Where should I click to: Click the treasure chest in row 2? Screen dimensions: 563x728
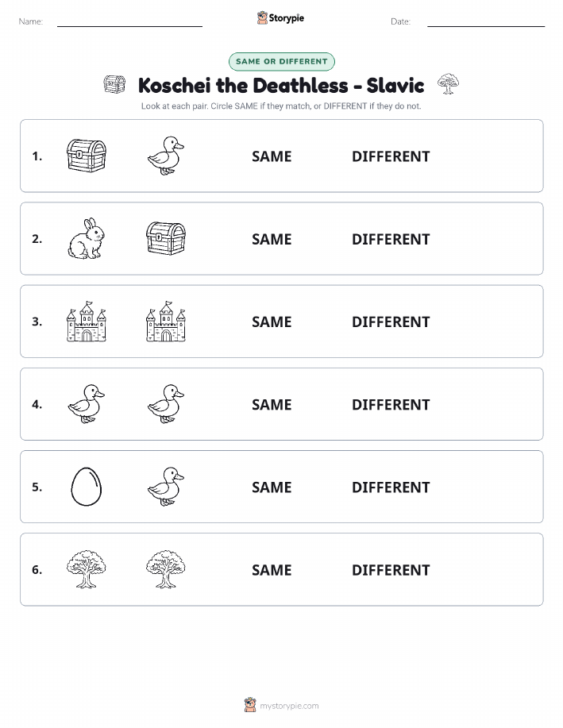[166, 239]
